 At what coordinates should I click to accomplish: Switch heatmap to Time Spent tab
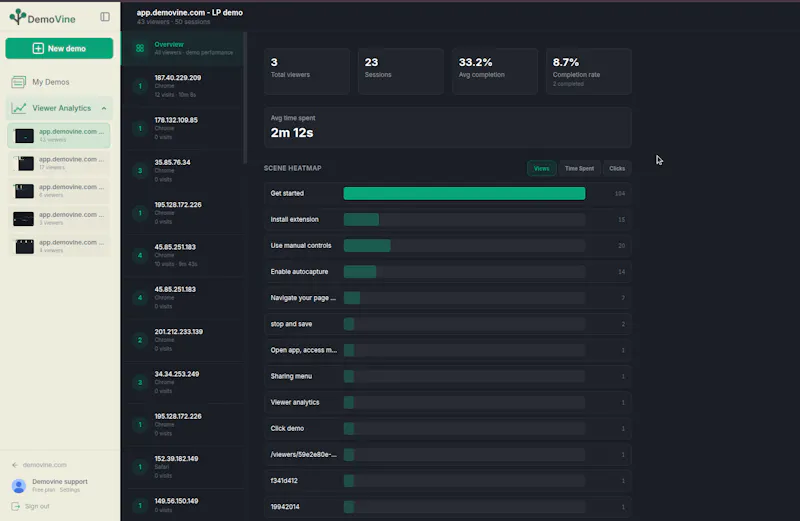579,168
